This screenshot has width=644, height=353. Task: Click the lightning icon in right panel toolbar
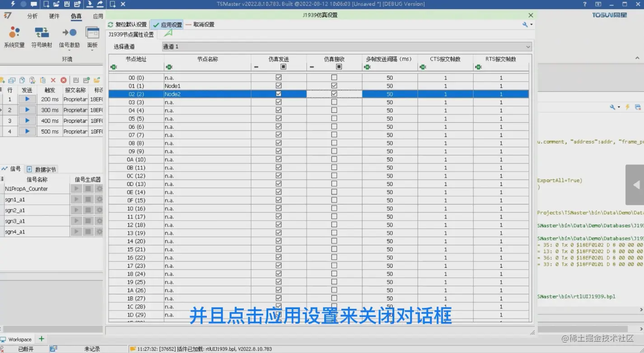point(627,107)
